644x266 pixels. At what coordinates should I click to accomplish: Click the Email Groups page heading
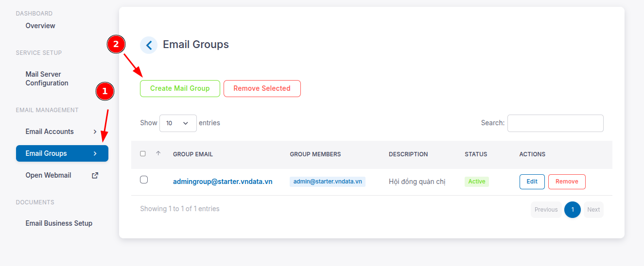[196, 45]
